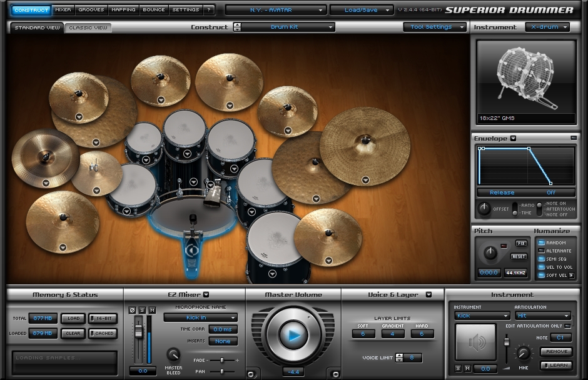
Task: Click the Construct up/down stepper
Action: (x=237, y=27)
